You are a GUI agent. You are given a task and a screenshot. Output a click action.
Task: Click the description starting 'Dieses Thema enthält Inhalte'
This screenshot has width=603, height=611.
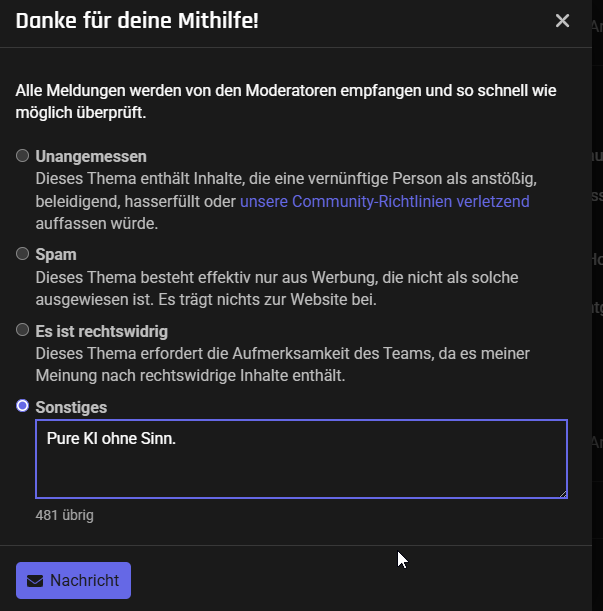pos(286,201)
